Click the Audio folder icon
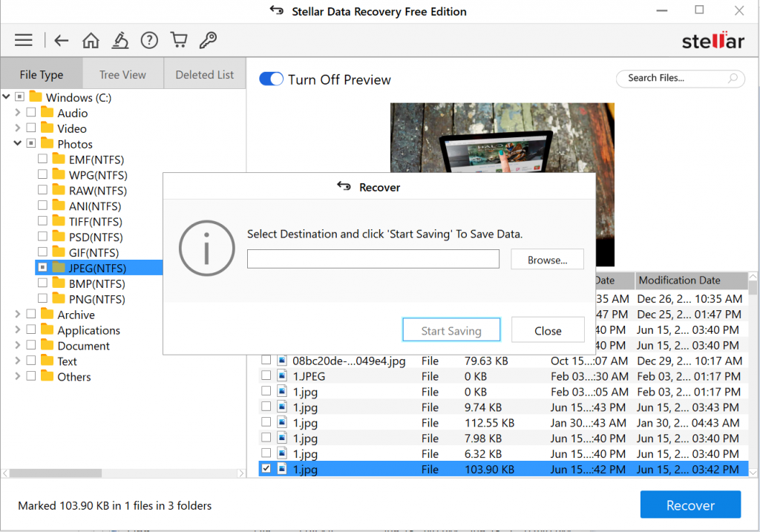Screen dimensions: 760x532 (x=47, y=112)
